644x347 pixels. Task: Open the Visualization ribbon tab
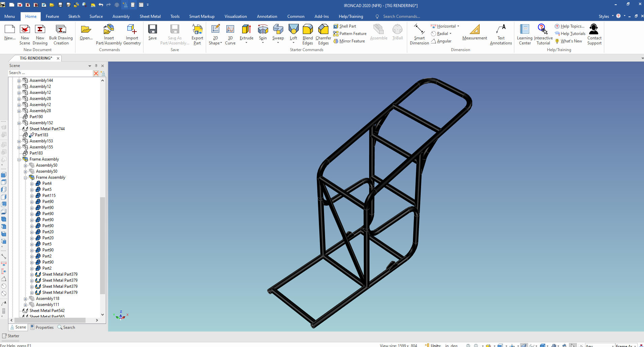(x=235, y=16)
